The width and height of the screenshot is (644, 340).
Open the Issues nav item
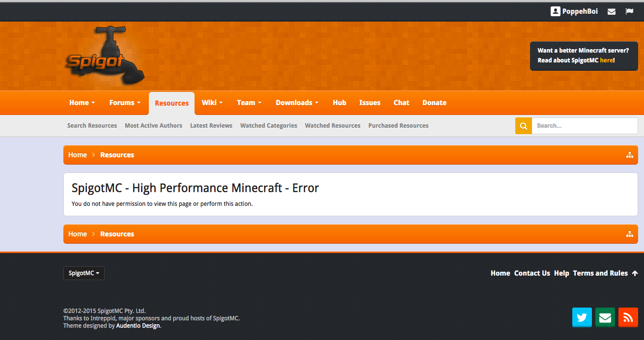[x=370, y=103]
